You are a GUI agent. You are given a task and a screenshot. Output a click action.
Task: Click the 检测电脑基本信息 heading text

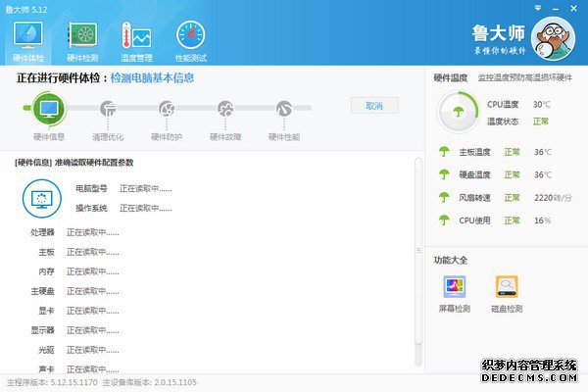tap(152, 78)
